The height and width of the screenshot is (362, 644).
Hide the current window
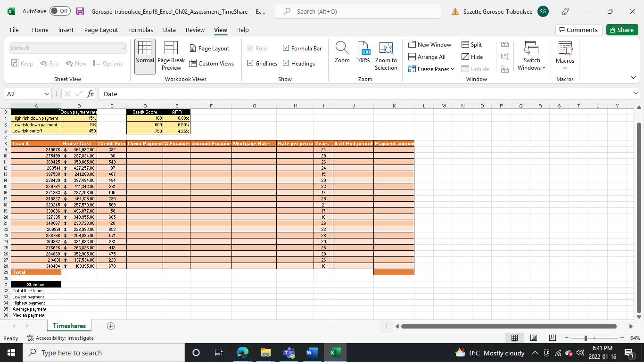[x=472, y=57]
